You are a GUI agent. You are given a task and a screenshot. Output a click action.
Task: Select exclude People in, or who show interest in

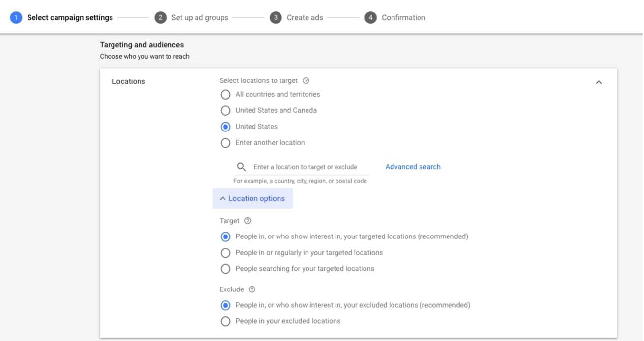point(225,305)
